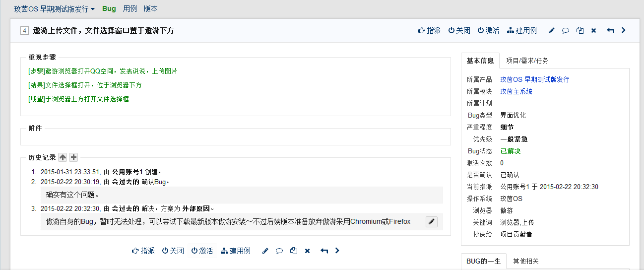Edit the comment on the last history entry
This screenshot has width=644, height=270.
click(432, 222)
